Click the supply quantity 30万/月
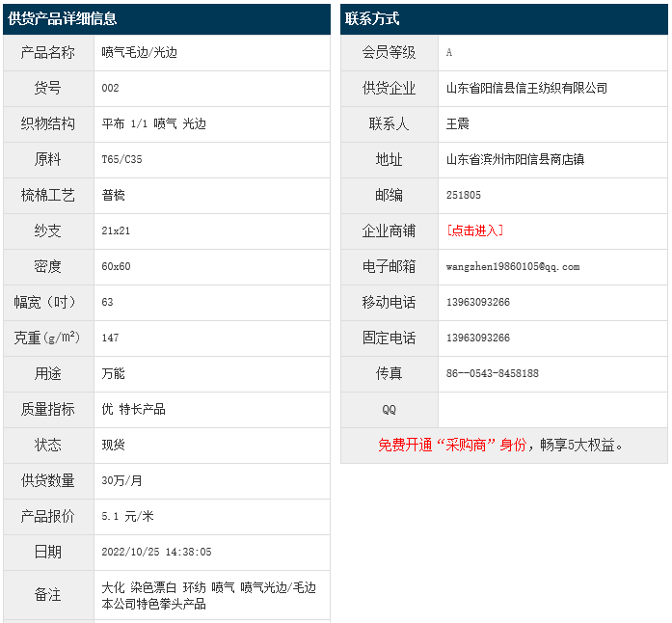The image size is (672, 623). click(121, 480)
